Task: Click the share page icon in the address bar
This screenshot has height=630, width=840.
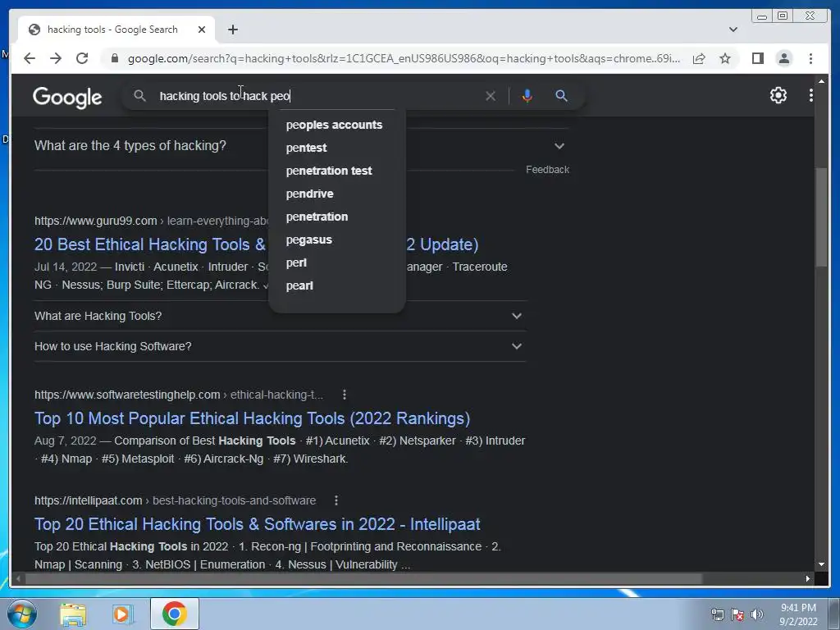Action: (699, 58)
